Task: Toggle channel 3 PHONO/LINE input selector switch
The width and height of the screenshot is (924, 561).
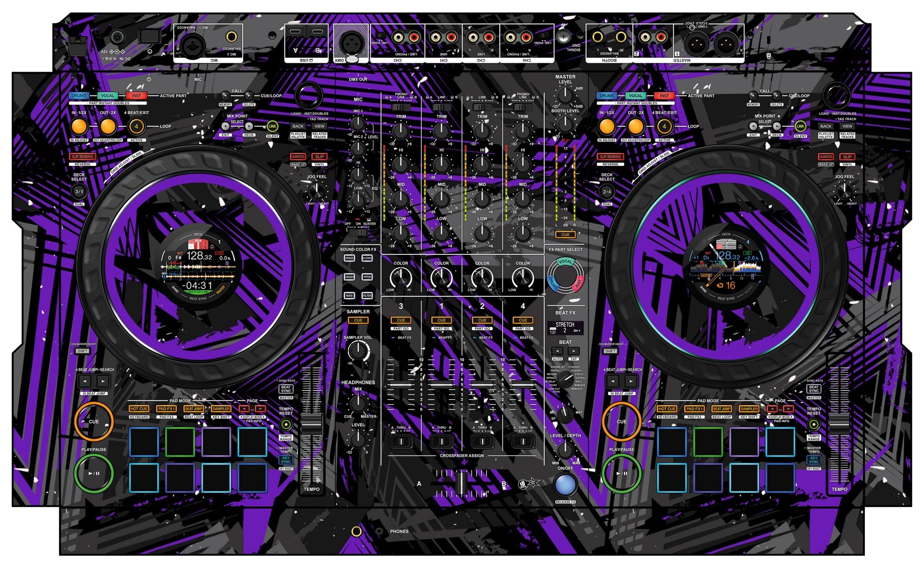Action: tap(400, 107)
